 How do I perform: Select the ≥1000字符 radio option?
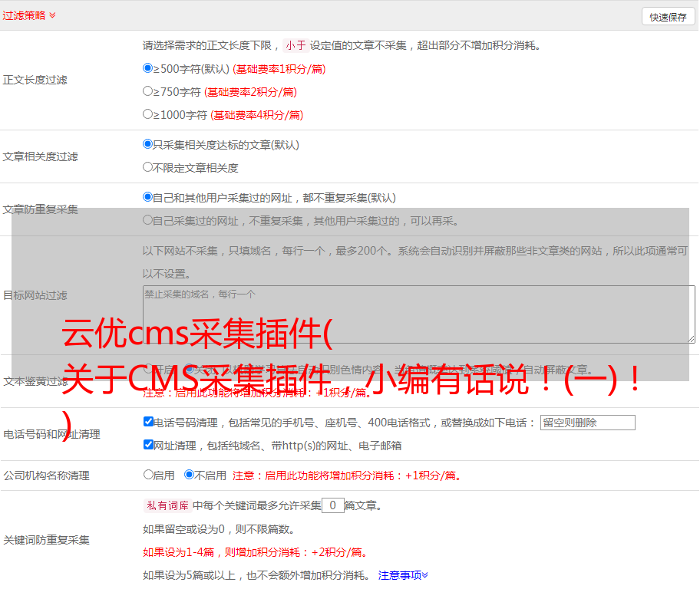147,114
